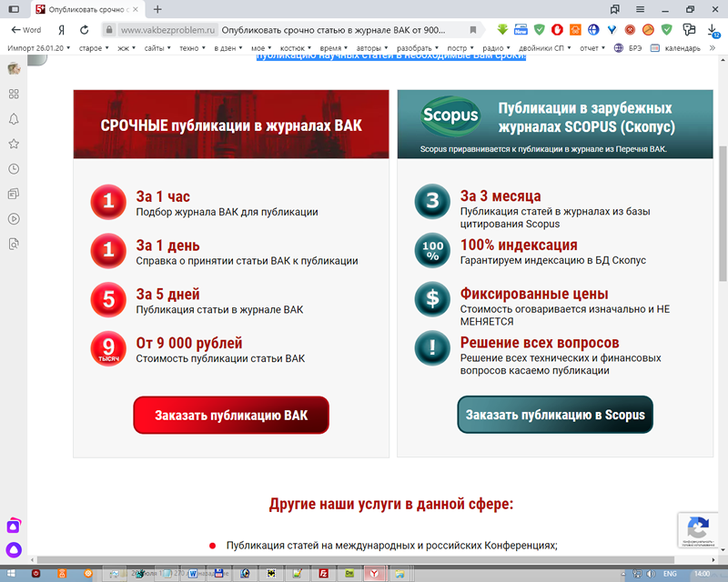Click the Заказать публикацию в Scopus button

coord(555,415)
